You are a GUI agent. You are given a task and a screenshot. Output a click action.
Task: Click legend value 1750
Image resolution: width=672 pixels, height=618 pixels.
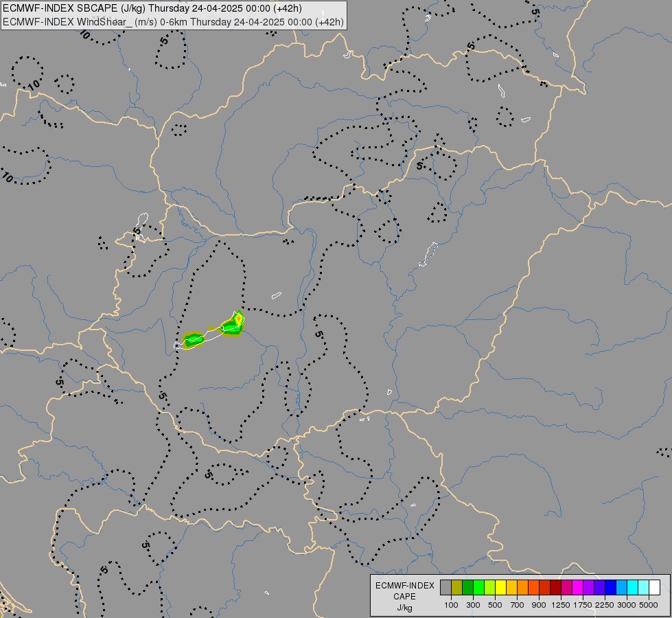coord(583,605)
